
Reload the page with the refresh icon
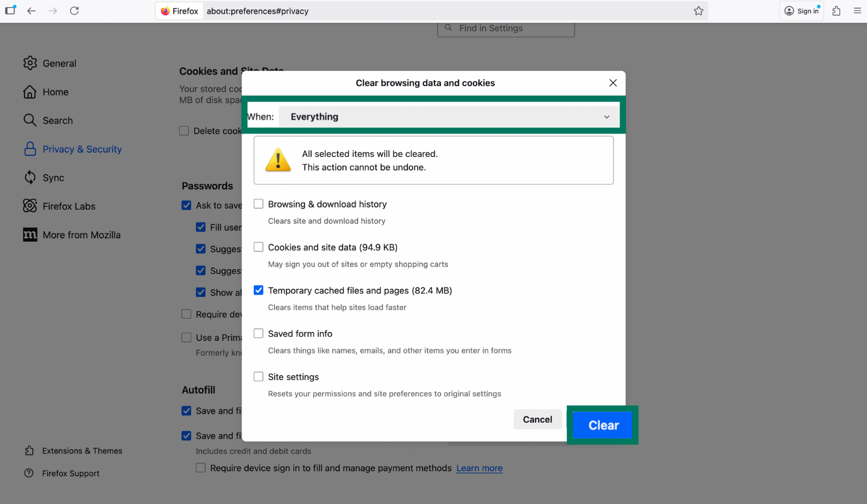[74, 11]
